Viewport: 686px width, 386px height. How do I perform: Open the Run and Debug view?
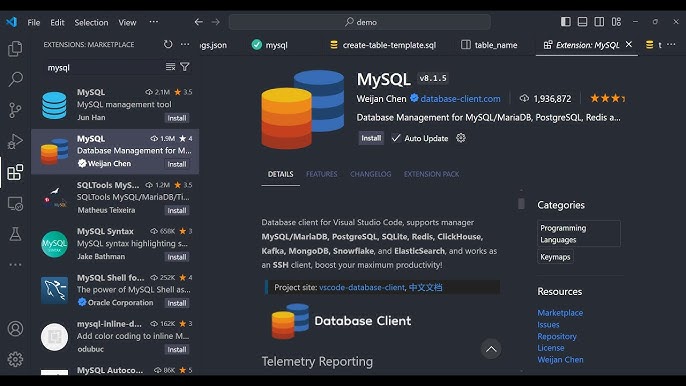coord(15,141)
